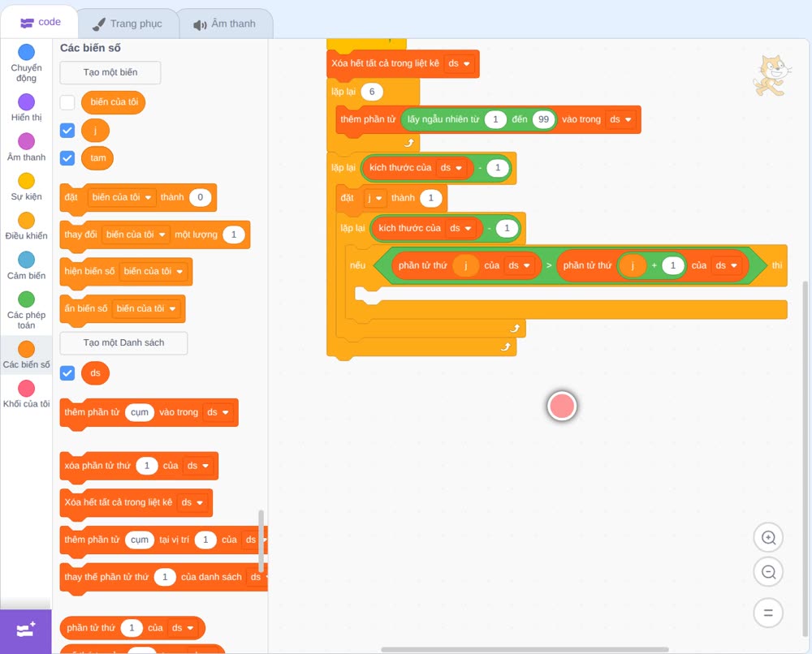Image resolution: width=812 pixels, height=654 pixels.
Task: Click the 'Tạo một biến' button
Action: [110, 72]
